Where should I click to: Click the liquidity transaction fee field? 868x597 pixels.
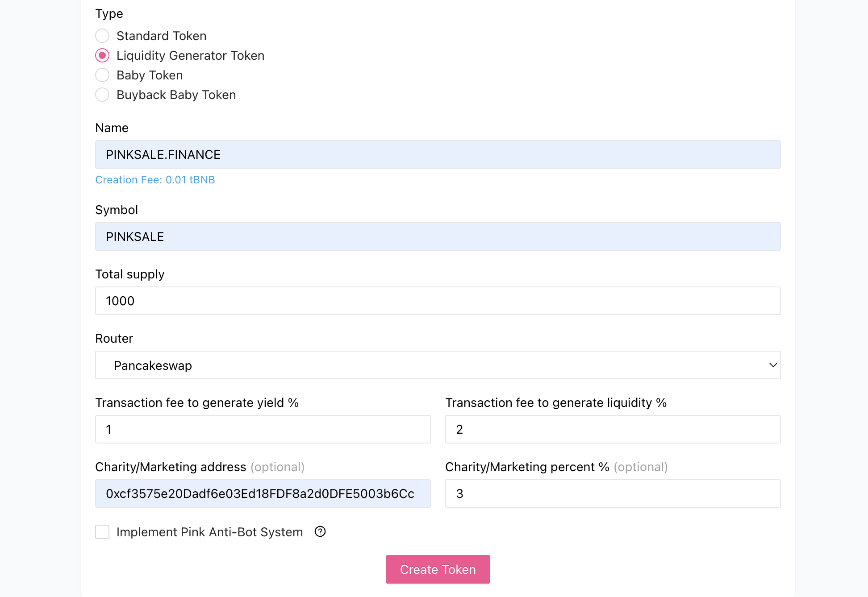coord(613,429)
